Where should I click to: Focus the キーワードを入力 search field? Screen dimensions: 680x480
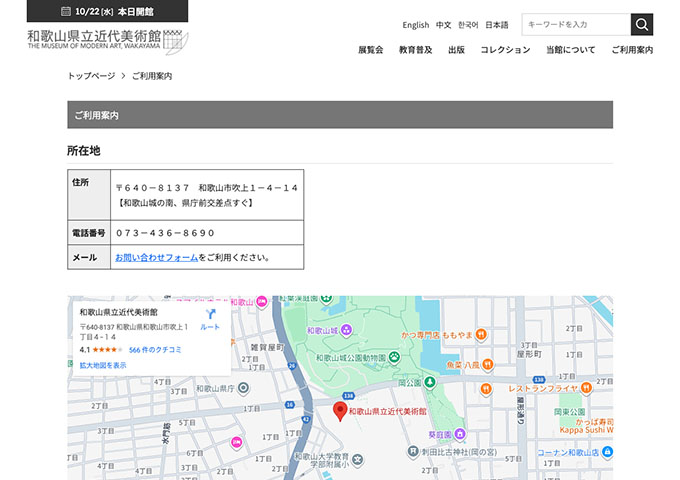(x=576, y=24)
